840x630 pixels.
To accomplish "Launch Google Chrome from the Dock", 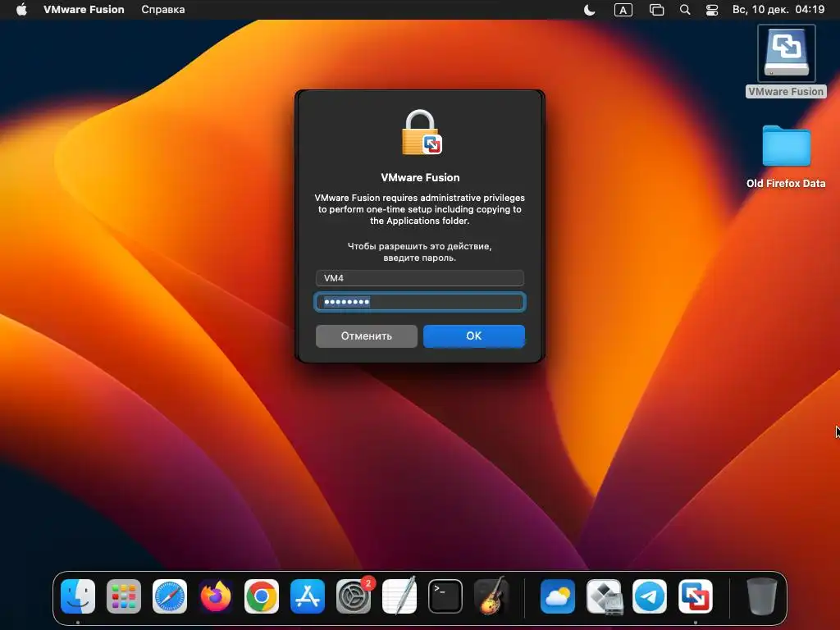I will click(262, 596).
